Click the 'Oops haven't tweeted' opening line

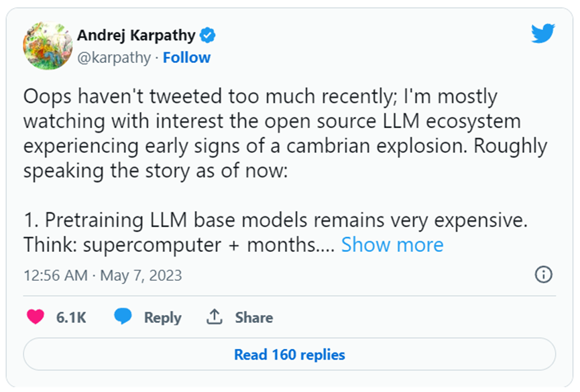click(260, 97)
